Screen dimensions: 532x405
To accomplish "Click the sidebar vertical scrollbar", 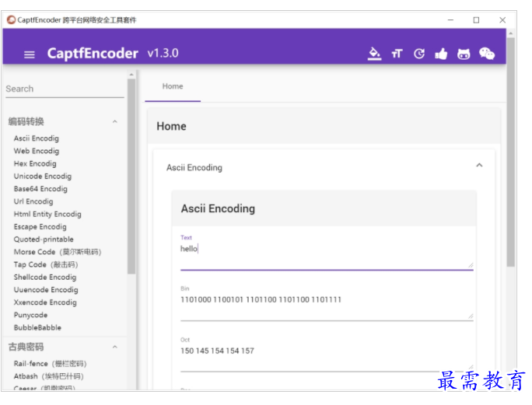I will (x=131, y=176).
